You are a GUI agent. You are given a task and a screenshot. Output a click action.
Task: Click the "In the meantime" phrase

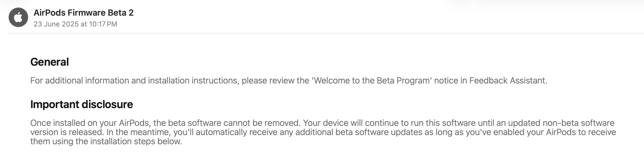[138, 132]
